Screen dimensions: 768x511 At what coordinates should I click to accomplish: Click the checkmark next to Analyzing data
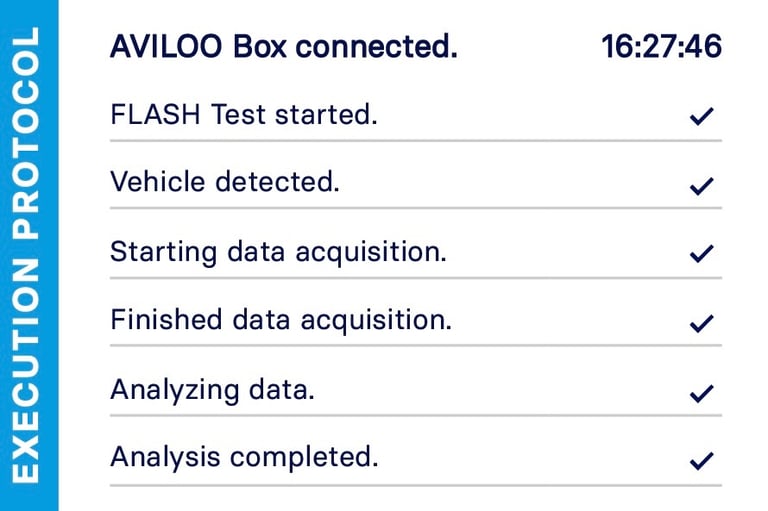pyautogui.click(x=701, y=393)
